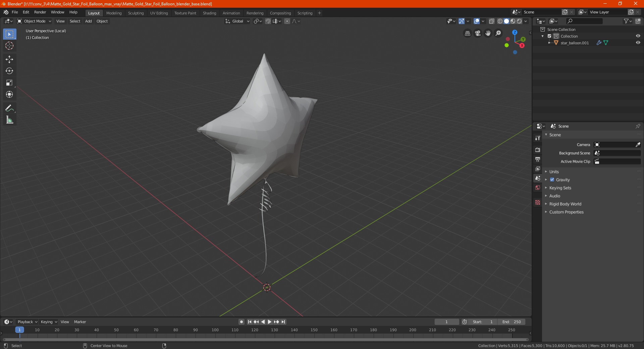This screenshot has height=349, width=644.
Task: Open Tool properties tab
Action: [538, 138]
